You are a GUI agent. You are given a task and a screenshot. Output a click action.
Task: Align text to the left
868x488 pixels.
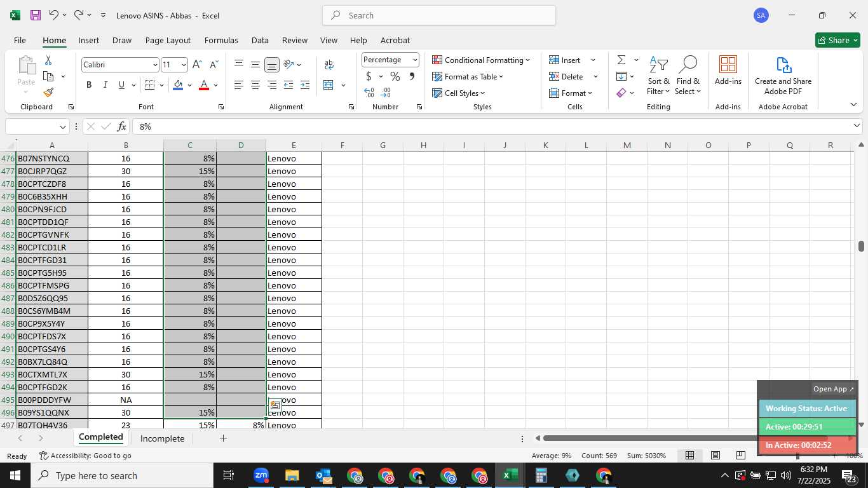point(239,85)
